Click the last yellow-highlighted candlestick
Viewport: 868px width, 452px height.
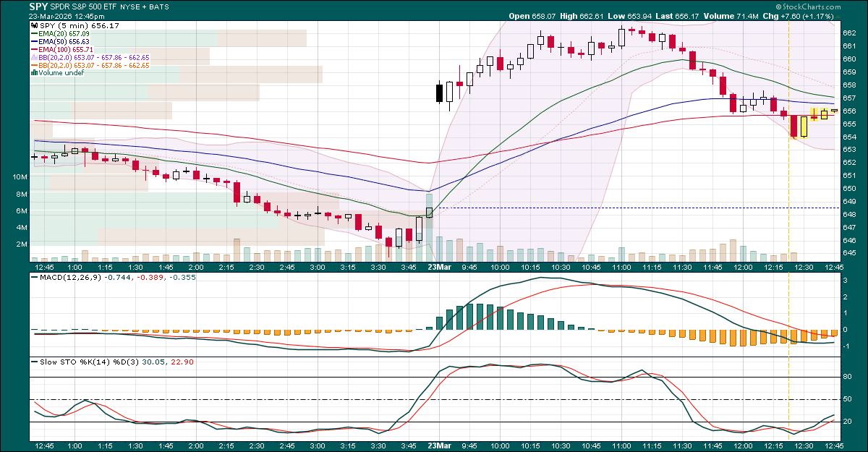pyautogui.click(x=834, y=111)
